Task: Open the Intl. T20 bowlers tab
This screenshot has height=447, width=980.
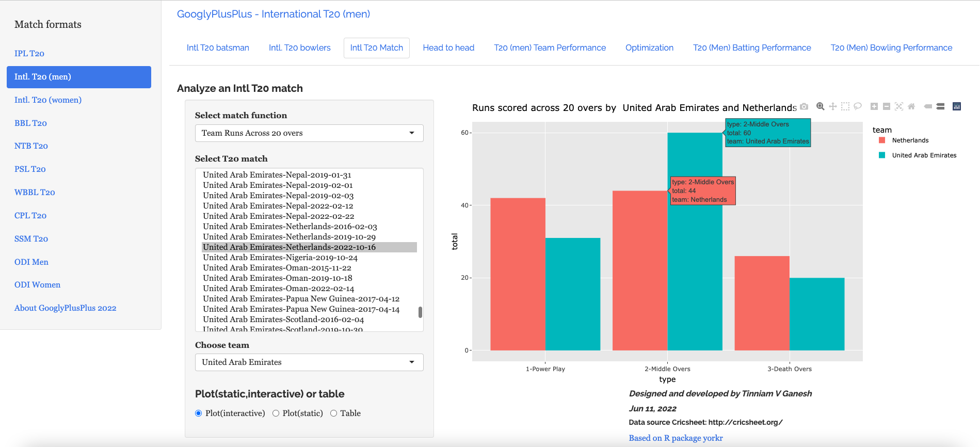Action: click(x=299, y=48)
